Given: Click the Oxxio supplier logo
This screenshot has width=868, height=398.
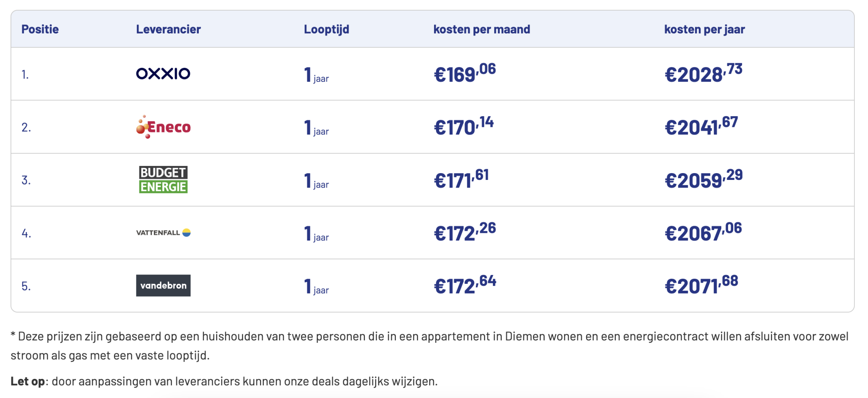Looking at the screenshot, I should pyautogui.click(x=163, y=74).
